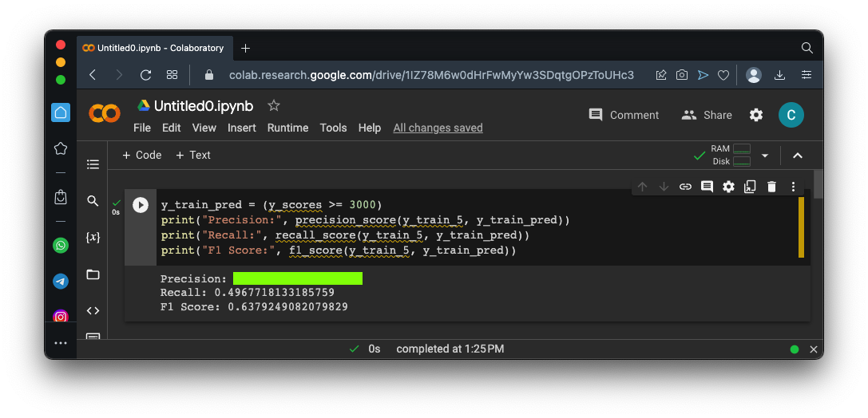The width and height of the screenshot is (868, 418).
Task: Collapse the header with chevron up
Action: click(x=797, y=156)
